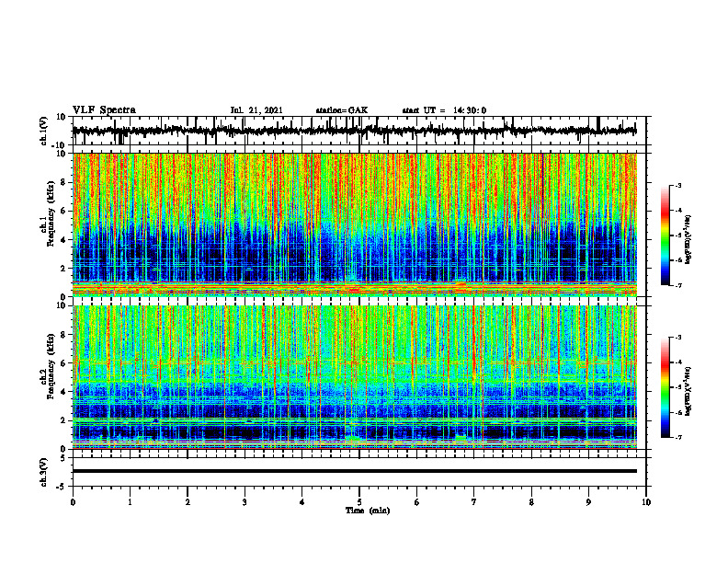This screenshot has width=728, height=563.
Task: Click the "Time (min)" axis label
Action: (x=368, y=511)
